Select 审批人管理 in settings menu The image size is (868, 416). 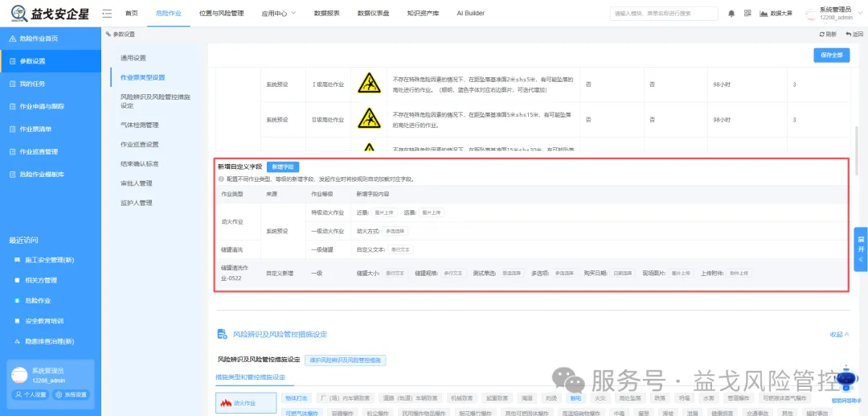[x=136, y=183]
